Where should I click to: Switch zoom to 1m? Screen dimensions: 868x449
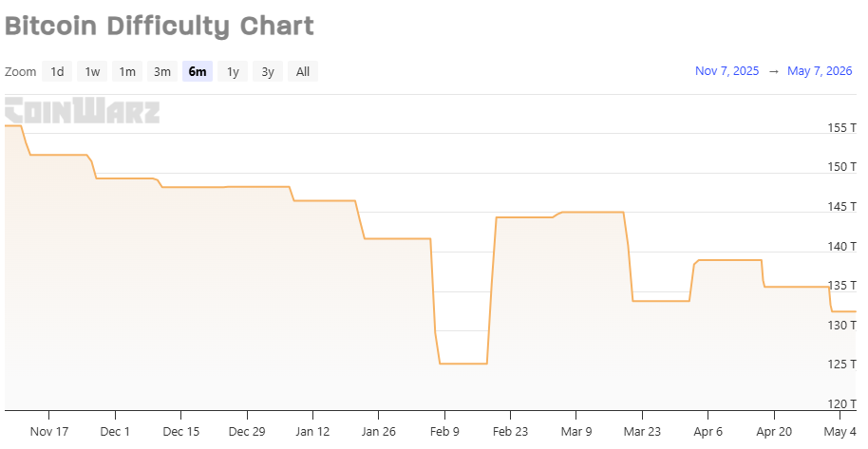click(x=127, y=71)
